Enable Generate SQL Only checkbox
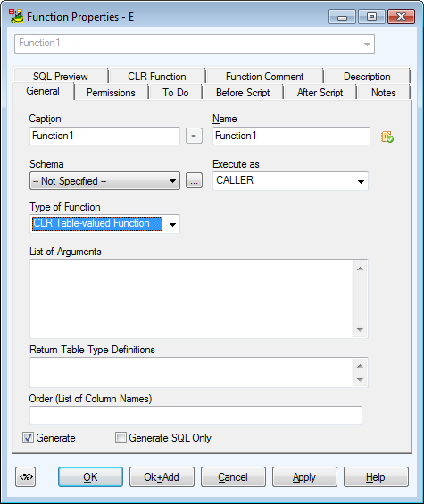Image resolution: width=424 pixels, height=504 pixels. tap(121, 437)
